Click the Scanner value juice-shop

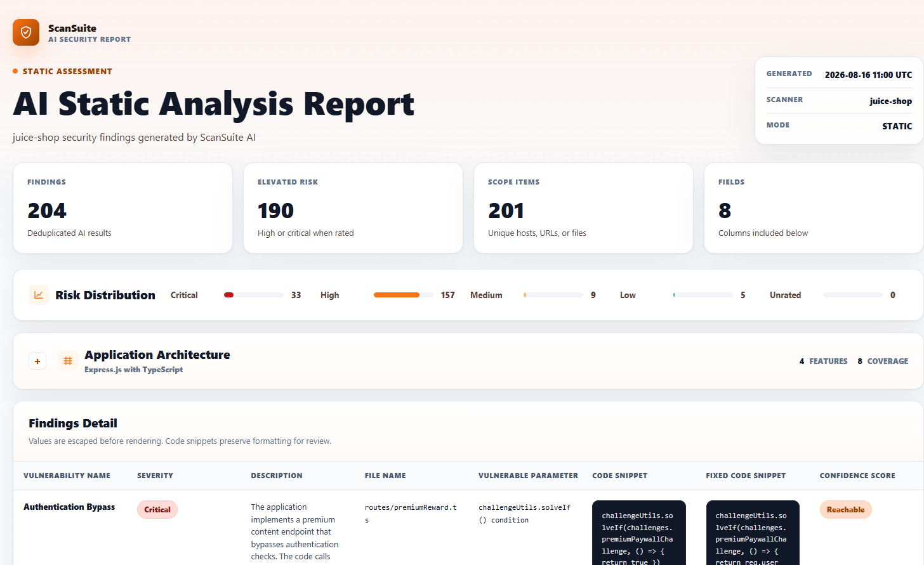(891, 101)
